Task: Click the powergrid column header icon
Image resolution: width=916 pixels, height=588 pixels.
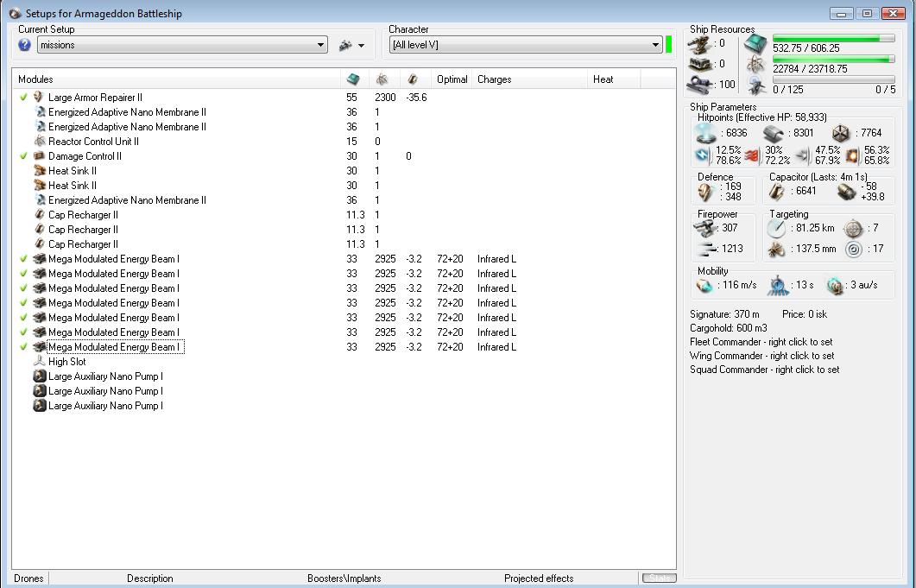Action: point(382,79)
